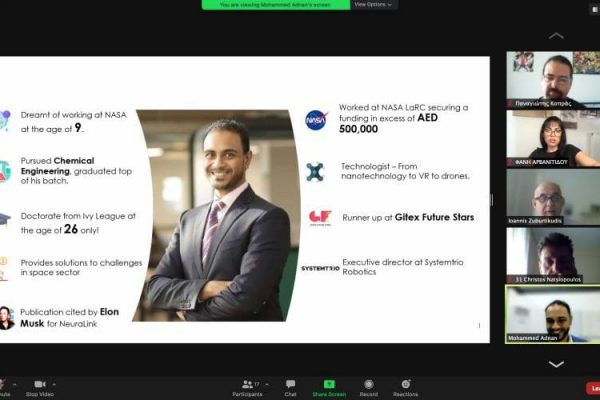
Task: Click the green Share Screen icon
Action: tap(329, 384)
